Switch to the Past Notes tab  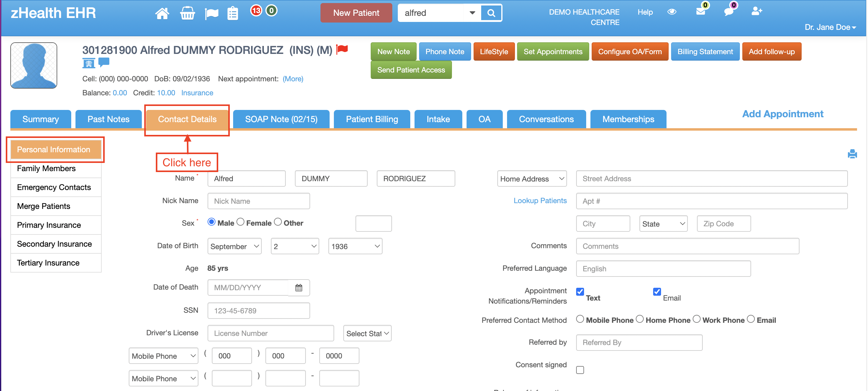(108, 119)
